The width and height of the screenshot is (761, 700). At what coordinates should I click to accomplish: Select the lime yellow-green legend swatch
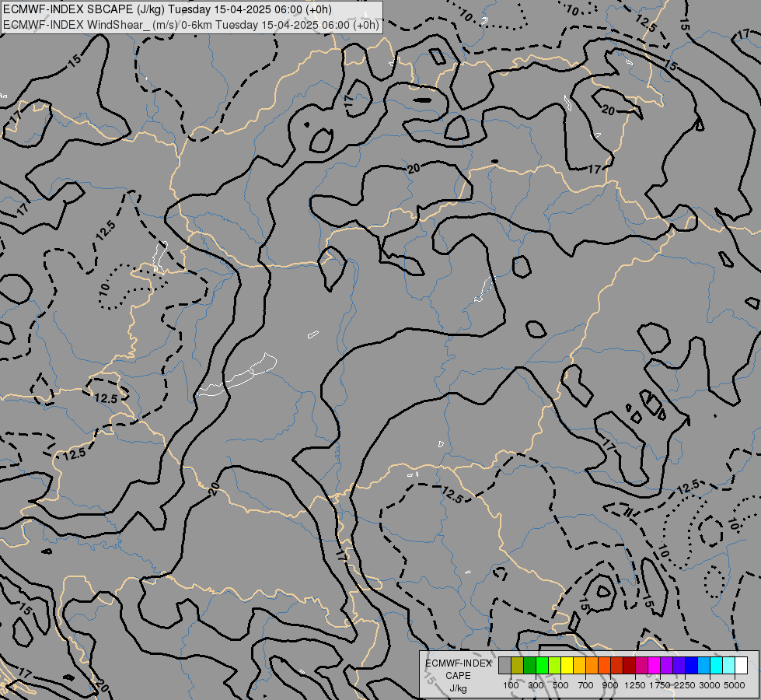click(555, 666)
